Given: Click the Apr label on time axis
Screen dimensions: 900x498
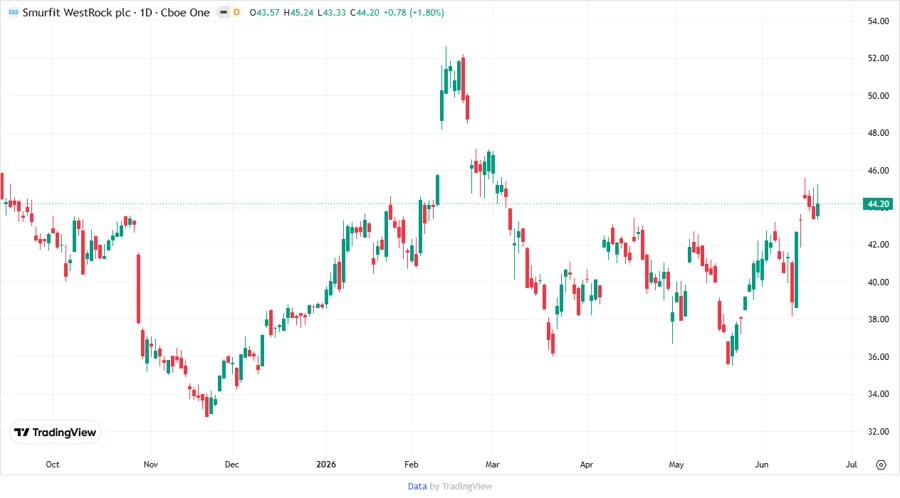Looking at the screenshot, I should tap(586, 464).
